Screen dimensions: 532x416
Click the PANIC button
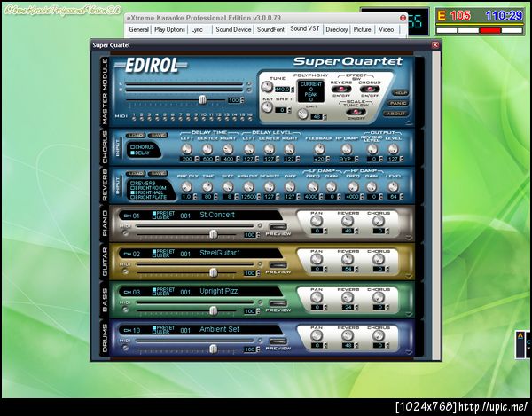398,103
